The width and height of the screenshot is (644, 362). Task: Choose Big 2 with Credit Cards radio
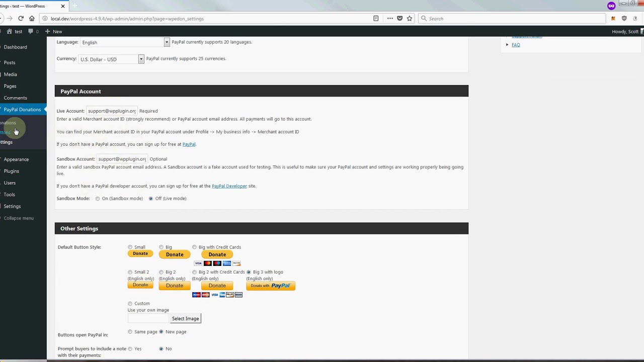tap(194, 272)
